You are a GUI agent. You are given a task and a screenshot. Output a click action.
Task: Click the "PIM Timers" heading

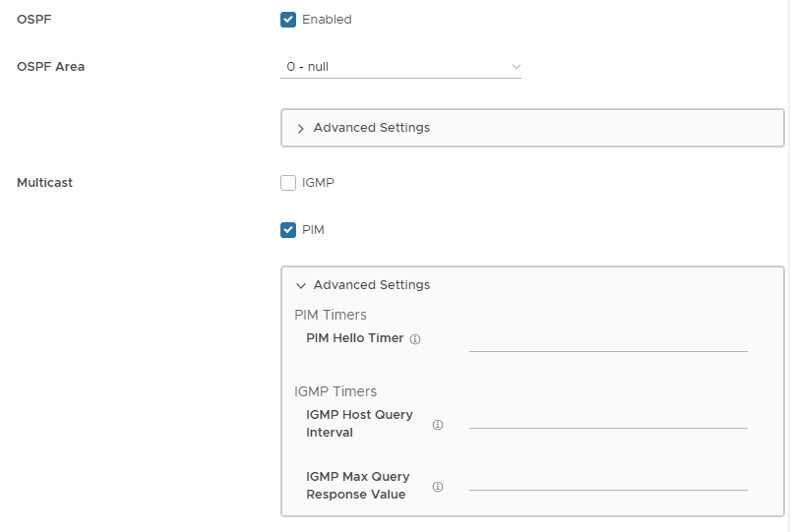tap(331, 315)
